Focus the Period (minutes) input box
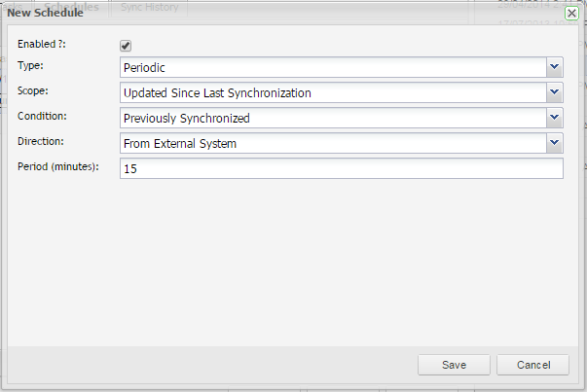The width and height of the screenshot is (587, 392). tap(341, 168)
